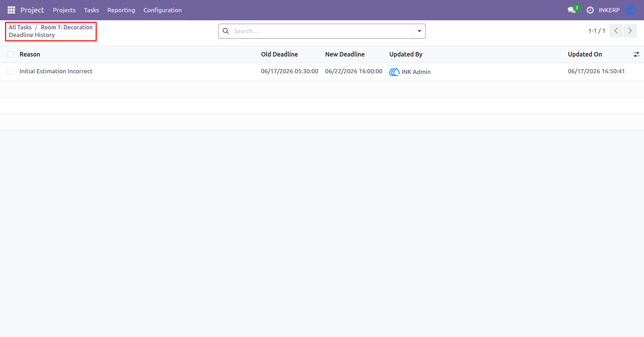Click the INK Admin name text
The image size is (644, 337).
coord(416,72)
